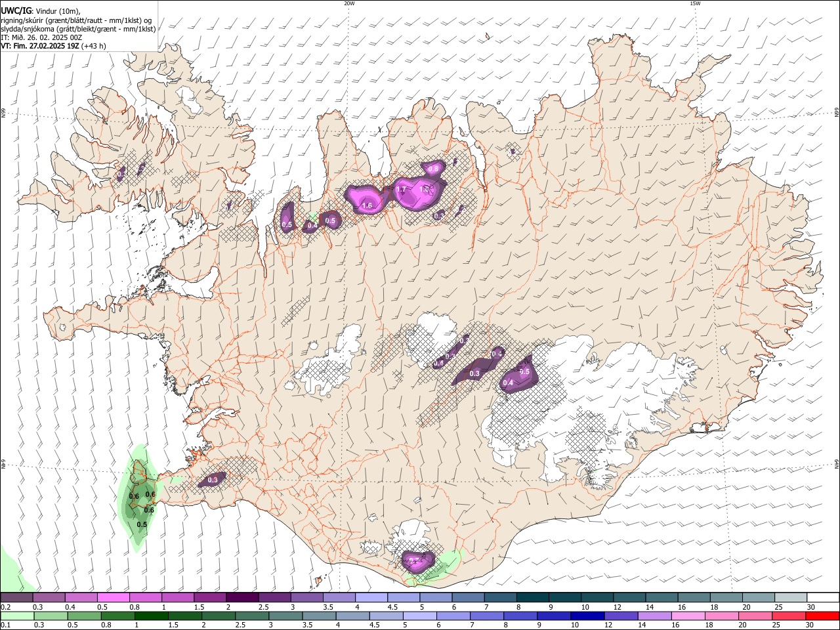Click the '15W' longitude label
840x630 pixels.
[x=695, y=3]
